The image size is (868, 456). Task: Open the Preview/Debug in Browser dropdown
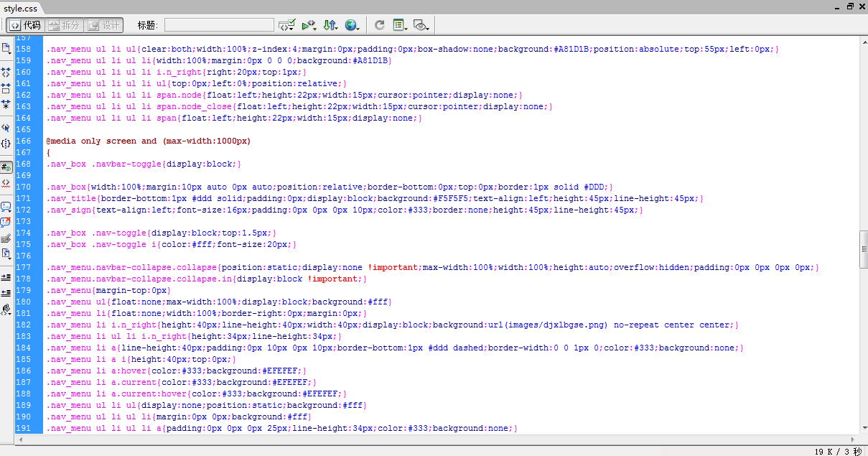(309, 25)
